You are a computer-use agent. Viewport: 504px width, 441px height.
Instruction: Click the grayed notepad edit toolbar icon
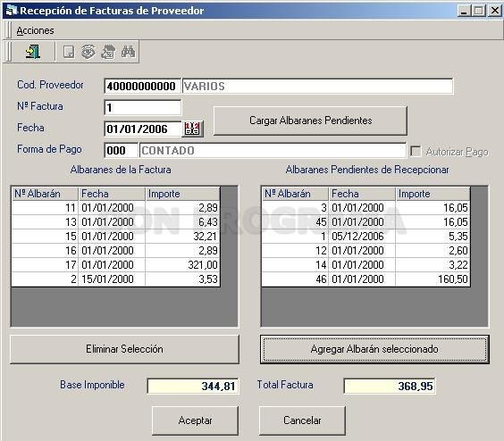(x=108, y=52)
